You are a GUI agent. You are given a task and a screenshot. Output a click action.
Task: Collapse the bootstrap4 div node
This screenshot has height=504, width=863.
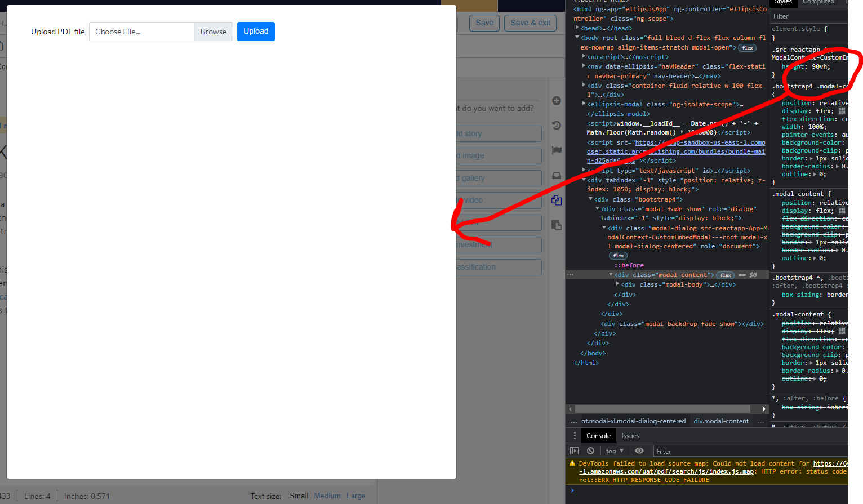[x=590, y=199]
